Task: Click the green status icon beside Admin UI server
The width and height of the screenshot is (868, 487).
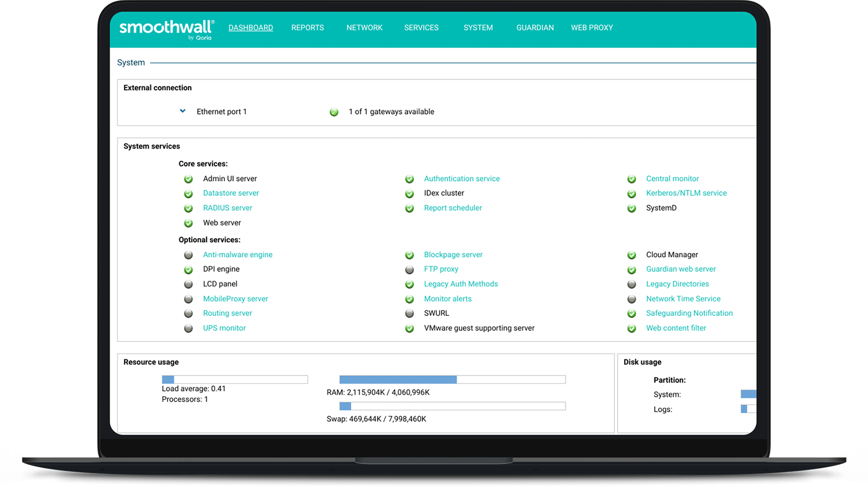Action: click(x=188, y=179)
